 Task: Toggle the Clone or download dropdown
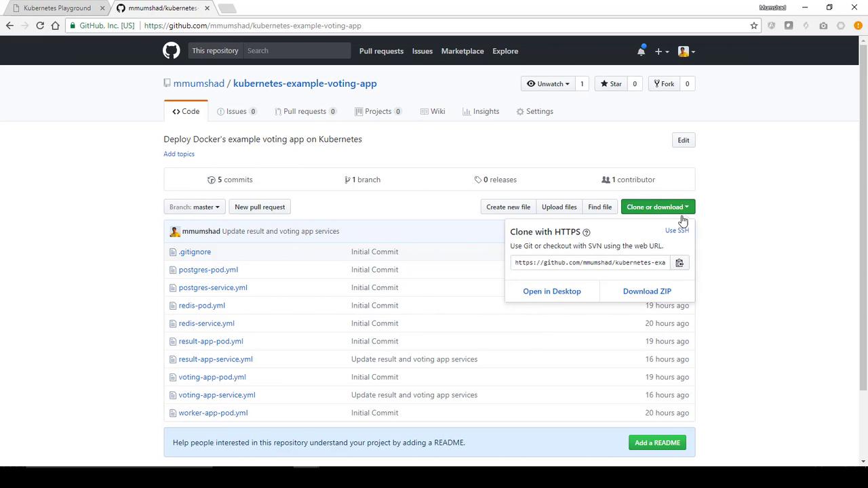[x=658, y=207]
